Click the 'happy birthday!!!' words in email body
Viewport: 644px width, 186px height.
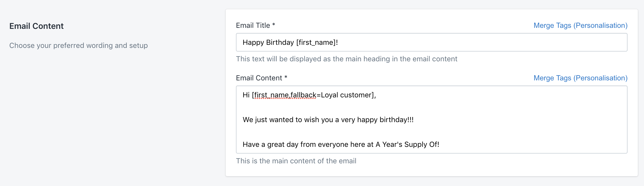tap(385, 120)
